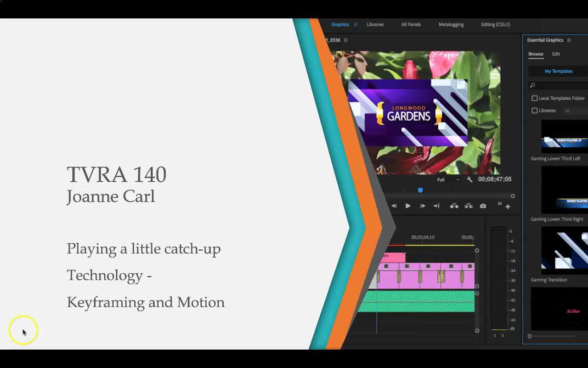
Task: Step back one frame
Action: tap(394, 206)
